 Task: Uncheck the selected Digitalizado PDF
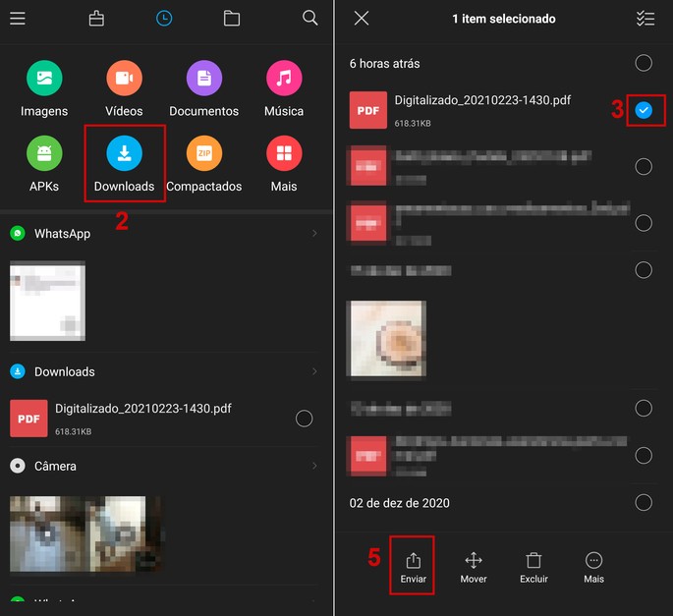tap(644, 110)
